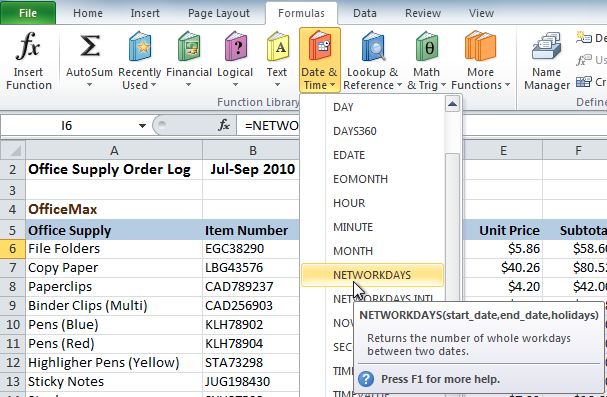Click the AutoSum sigma icon
The width and height of the screenshot is (607, 397).
pyautogui.click(x=89, y=47)
